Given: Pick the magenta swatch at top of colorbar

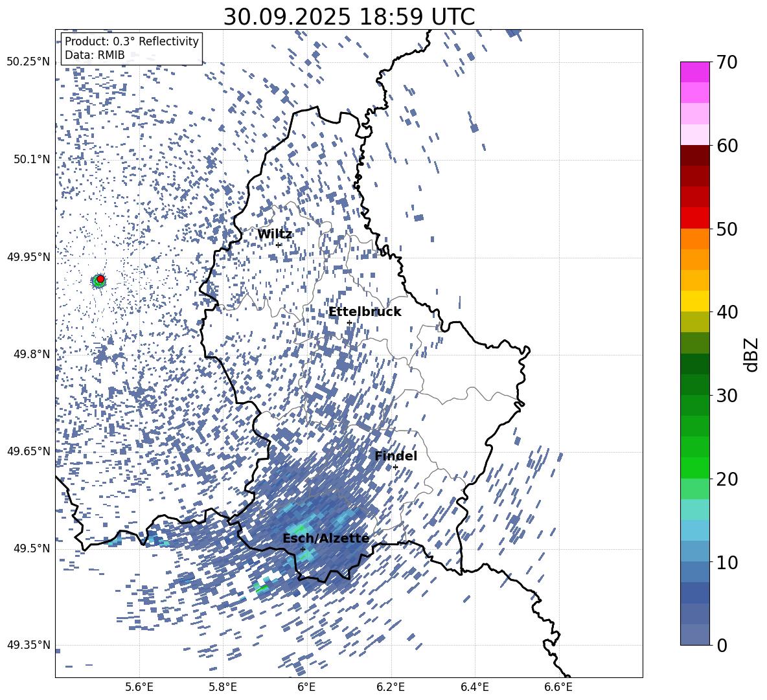Looking at the screenshot, I should point(694,73).
